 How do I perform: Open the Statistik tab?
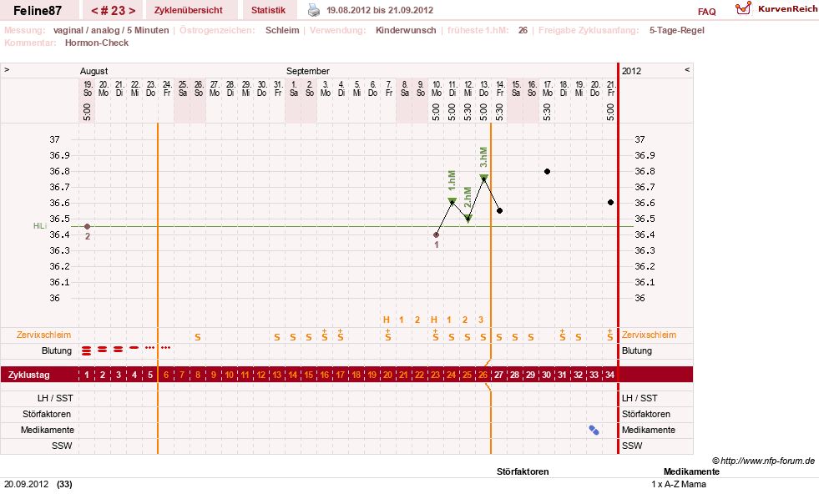pos(269,10)
